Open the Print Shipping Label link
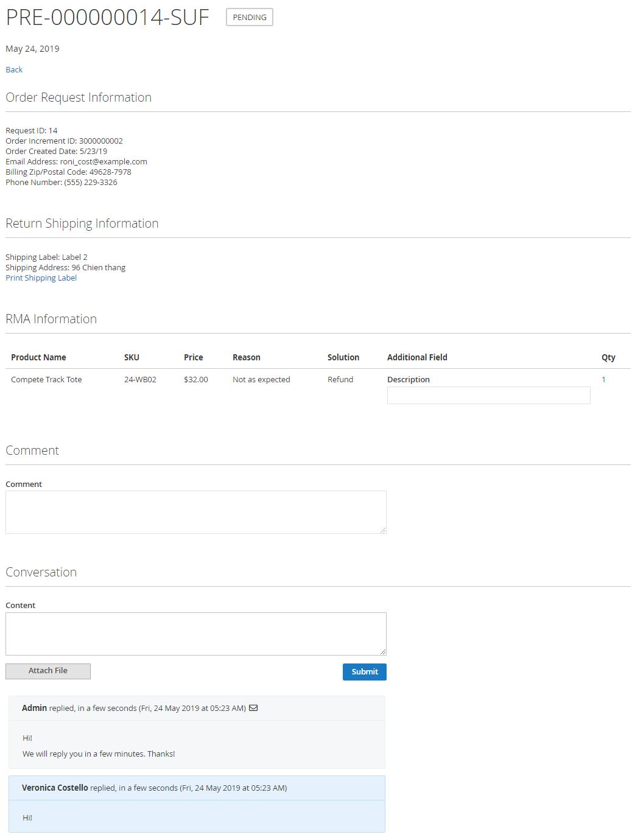This screenshot has height=840, width=632. click(41, 278)
